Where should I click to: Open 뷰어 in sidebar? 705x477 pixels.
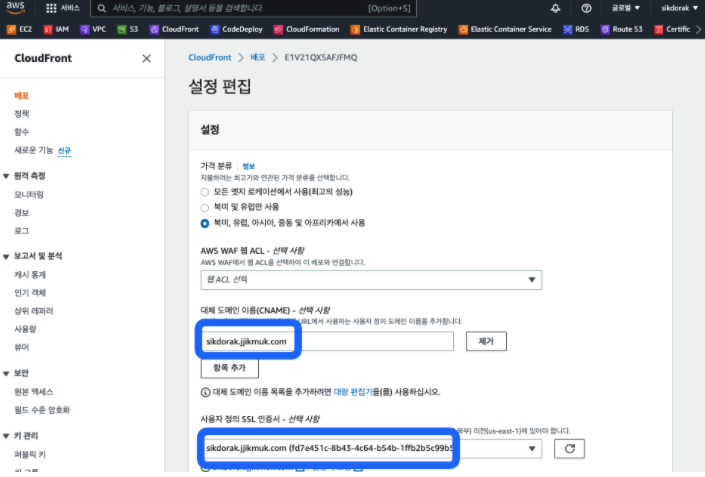pos(22,347)
